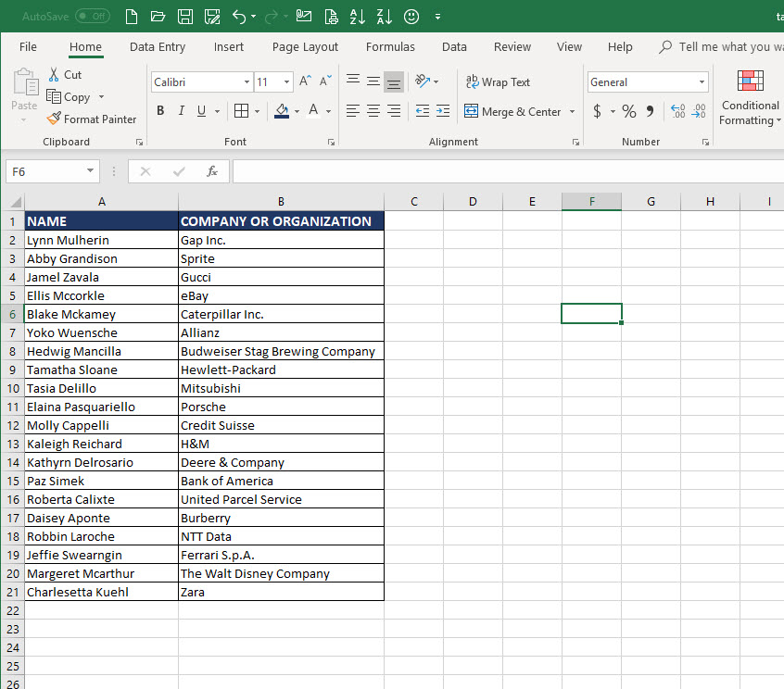
Task: Center cell text horizontally
Action: point(373,111)
